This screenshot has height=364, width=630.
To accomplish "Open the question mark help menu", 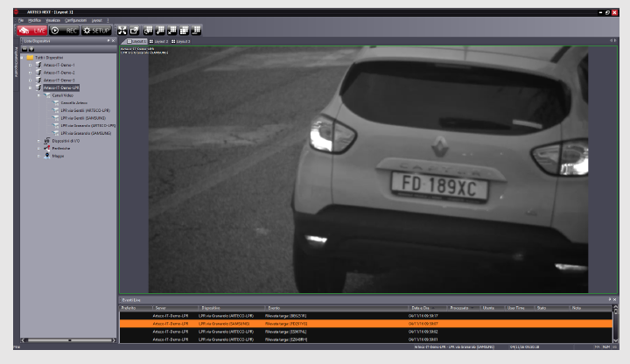I will [108, 20].
